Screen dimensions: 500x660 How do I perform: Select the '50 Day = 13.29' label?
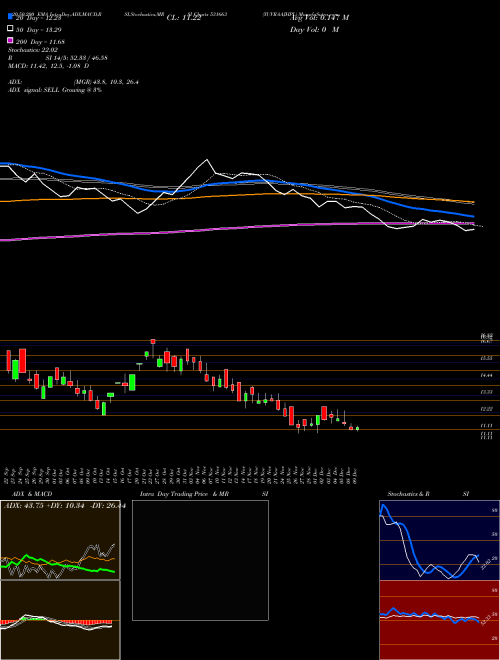click(x=41, y=30)
